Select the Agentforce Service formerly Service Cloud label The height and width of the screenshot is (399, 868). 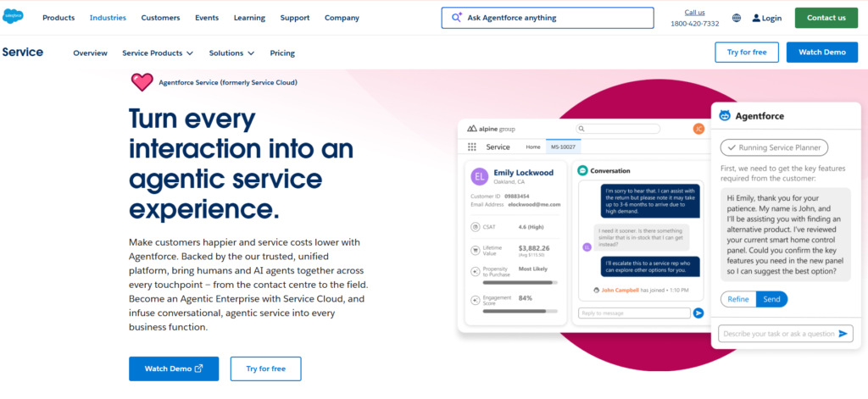click(x=228, y=82)
